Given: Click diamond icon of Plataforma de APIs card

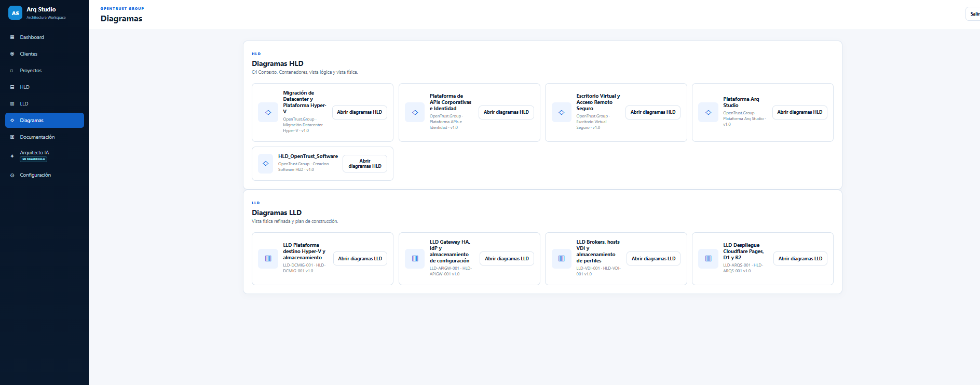Looking at the screenshot, I should pyautogui.click(x=415, y=112).
